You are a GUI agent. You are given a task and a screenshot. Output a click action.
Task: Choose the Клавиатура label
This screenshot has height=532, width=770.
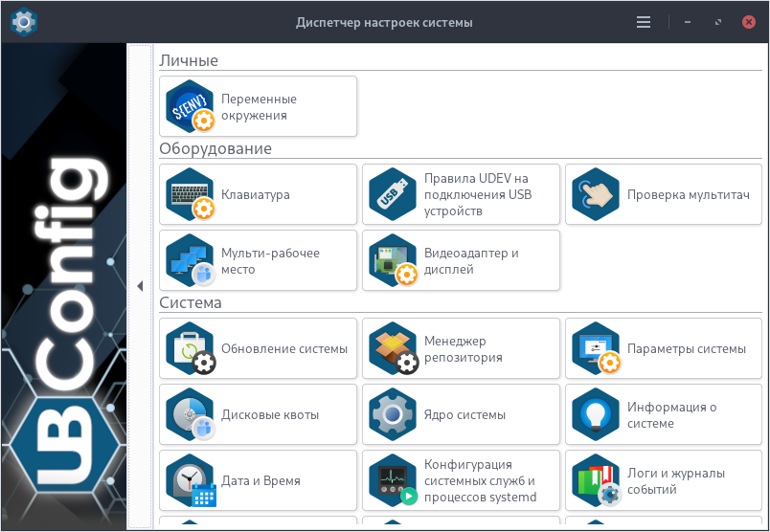[x=256, y=194]
